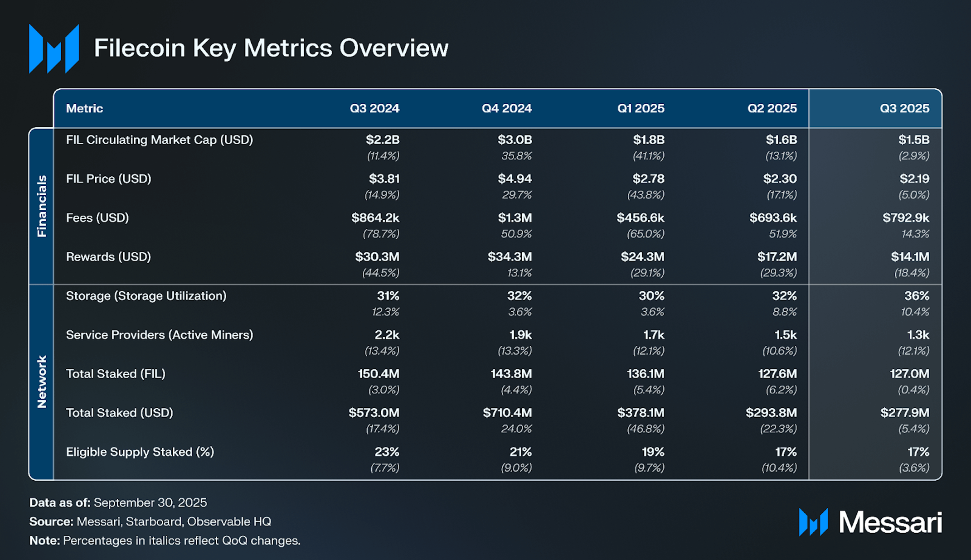Click the Q3 2025 Fees value $792.9k

pyautogui.click(x=905, y=218)
